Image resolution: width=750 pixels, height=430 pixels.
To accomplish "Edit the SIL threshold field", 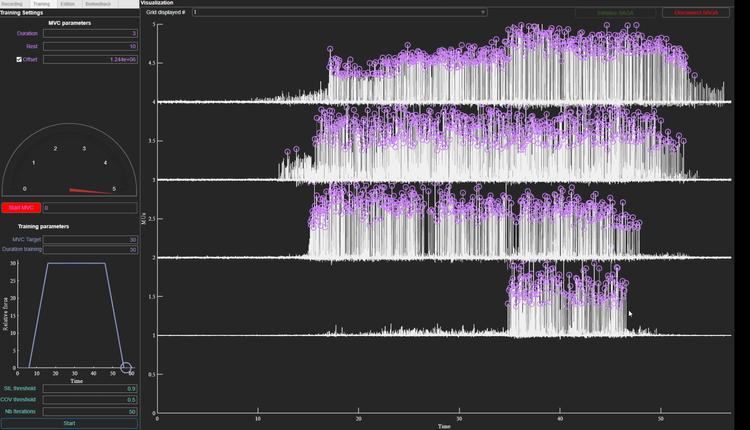I will click(90, 388).
